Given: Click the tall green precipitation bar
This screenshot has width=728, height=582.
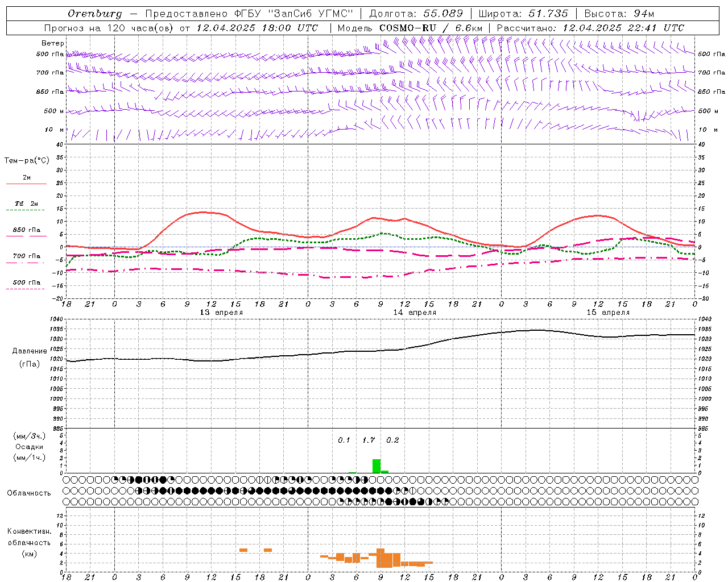Looking at the screenshot, I should click(377, 466).
